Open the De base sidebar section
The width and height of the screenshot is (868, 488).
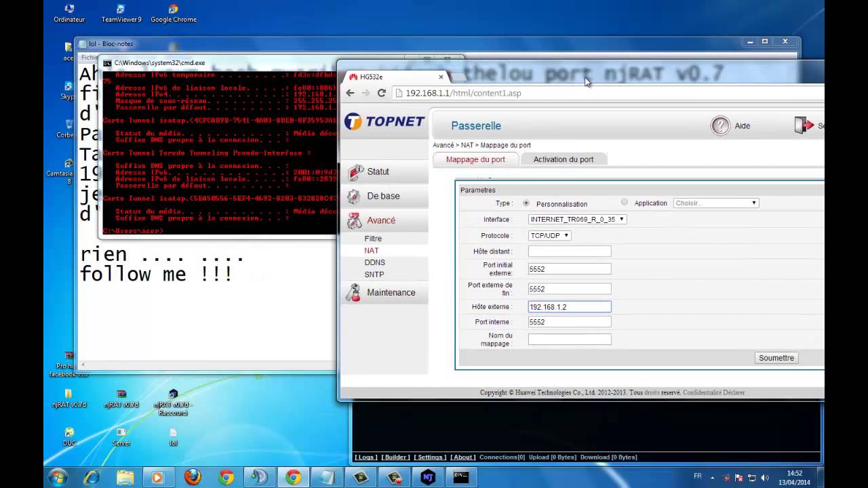click(385, 197)
